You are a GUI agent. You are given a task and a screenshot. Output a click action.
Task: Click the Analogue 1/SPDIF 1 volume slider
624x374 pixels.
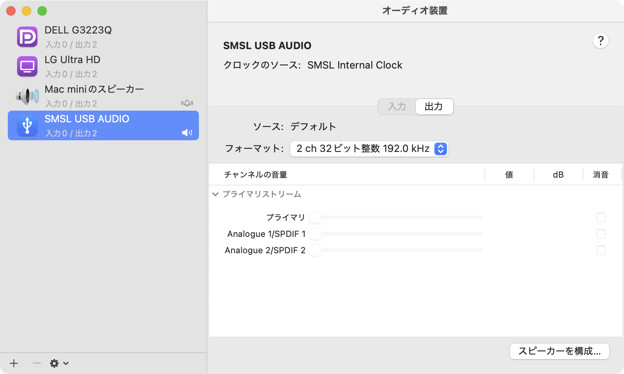(396, 234)
